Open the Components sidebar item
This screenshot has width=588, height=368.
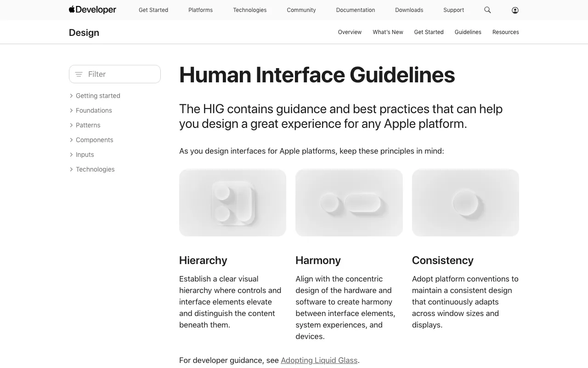[94, 140]
